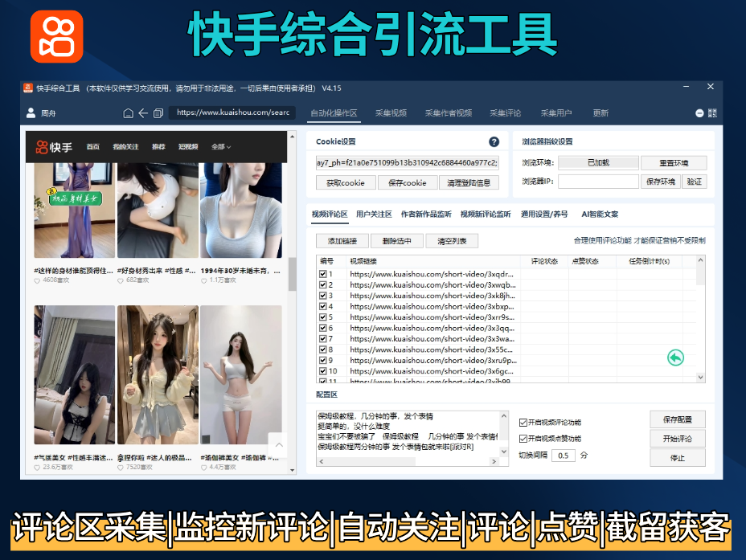
Task: Open the help question-mark icon in Cookie设置
Action: point(494,141)
